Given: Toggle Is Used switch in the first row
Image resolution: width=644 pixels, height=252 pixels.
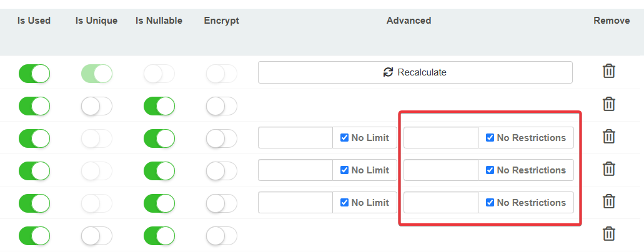Looking at the screenshot, I should coord(34,74).
